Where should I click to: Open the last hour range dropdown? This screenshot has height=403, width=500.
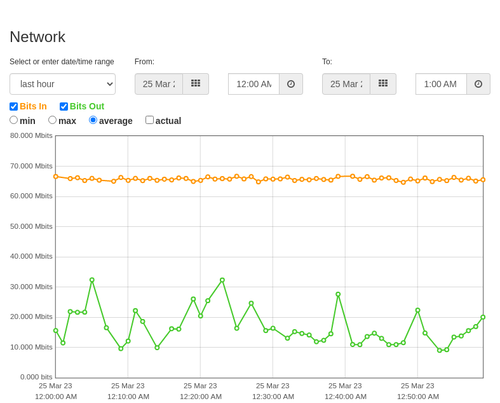coord(63,84)
